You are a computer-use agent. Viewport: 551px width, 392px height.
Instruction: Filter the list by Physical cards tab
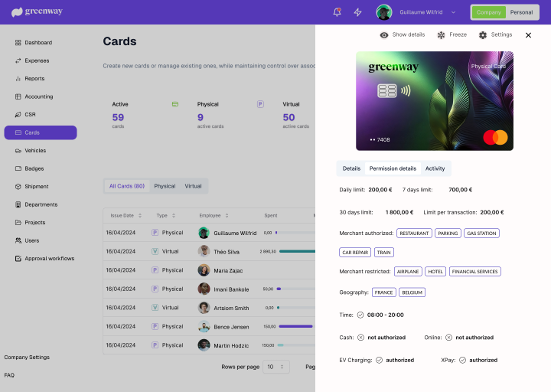coord(164,186)
